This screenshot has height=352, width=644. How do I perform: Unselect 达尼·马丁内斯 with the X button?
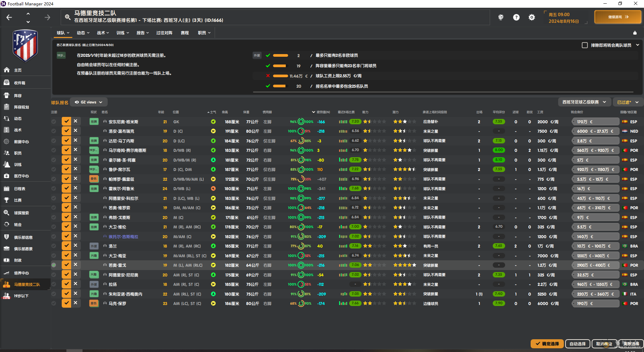point(75,140)
